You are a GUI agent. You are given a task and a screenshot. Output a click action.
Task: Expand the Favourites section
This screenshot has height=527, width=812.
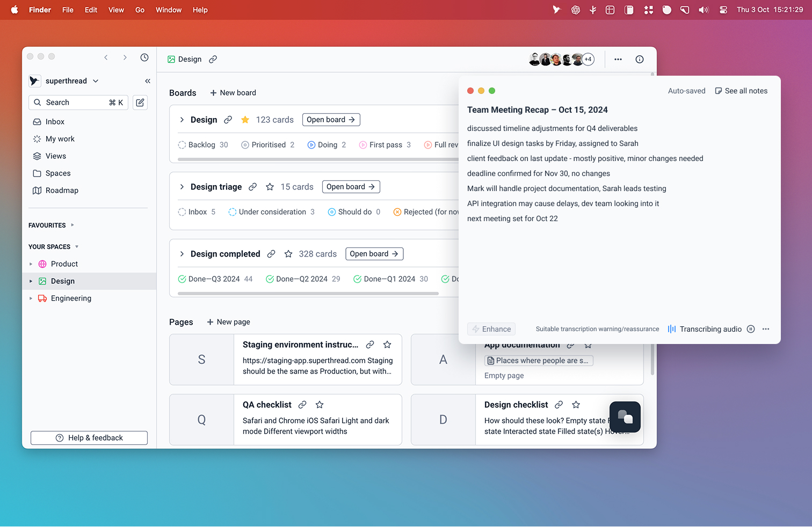pos(73,225)
